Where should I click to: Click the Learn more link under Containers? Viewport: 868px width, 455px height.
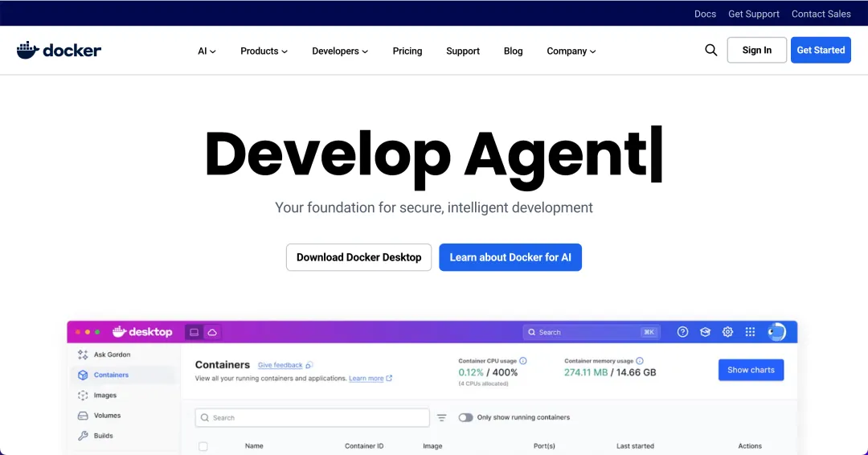(x=366, y=379)
